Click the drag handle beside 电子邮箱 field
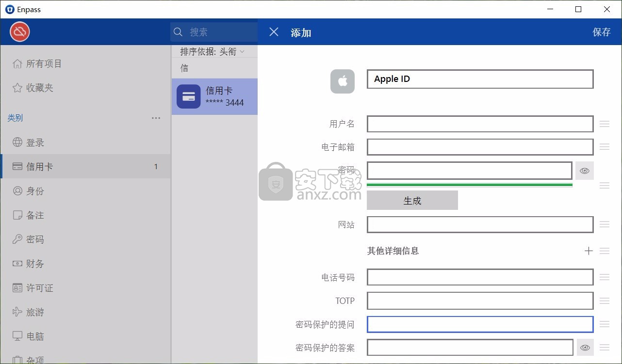This screenshot has height=364, width=622. [605, 147]
